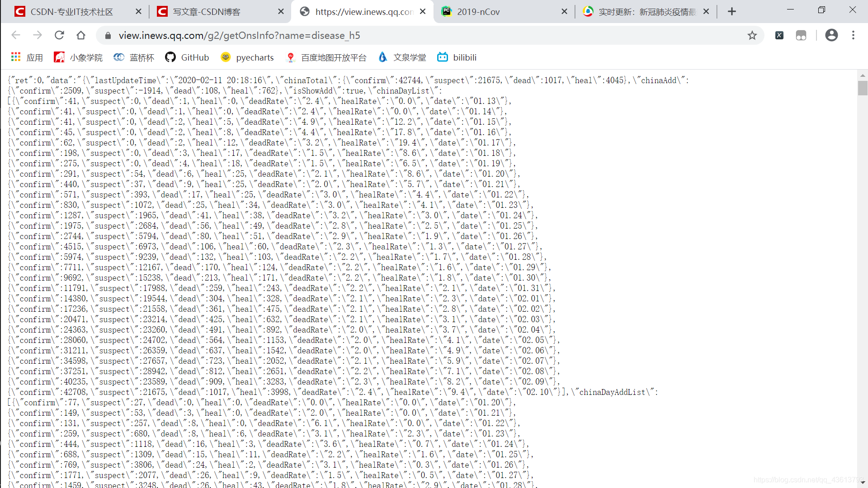Image resolution: width=868 pixels, height=488 pixels.
Task: Open the Chrome profile avatar
Action: (831, 35)
